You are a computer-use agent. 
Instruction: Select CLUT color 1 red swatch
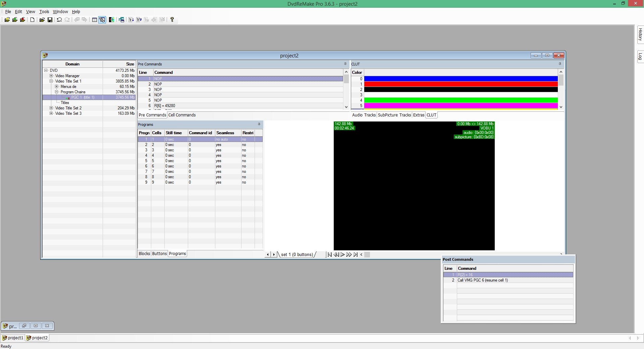461,84
